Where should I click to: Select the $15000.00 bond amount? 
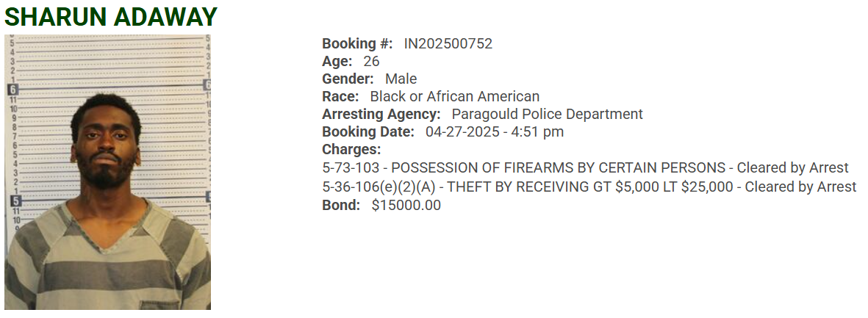point(406,205)
